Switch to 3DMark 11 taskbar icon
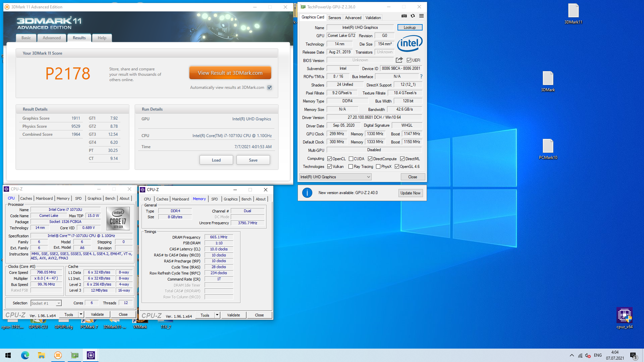The height and width of the screenshot is (362, 644). tap(58, 355)
